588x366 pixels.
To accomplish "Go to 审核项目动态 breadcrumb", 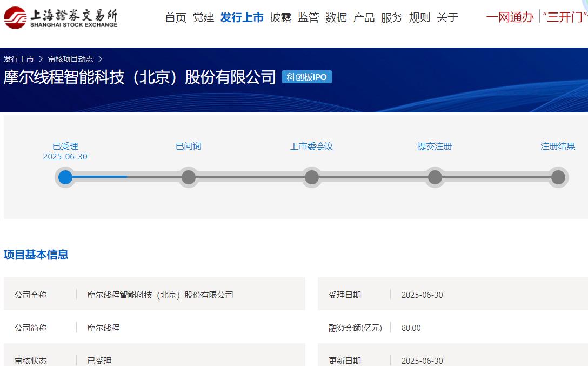I will click(x=70, y=59).
